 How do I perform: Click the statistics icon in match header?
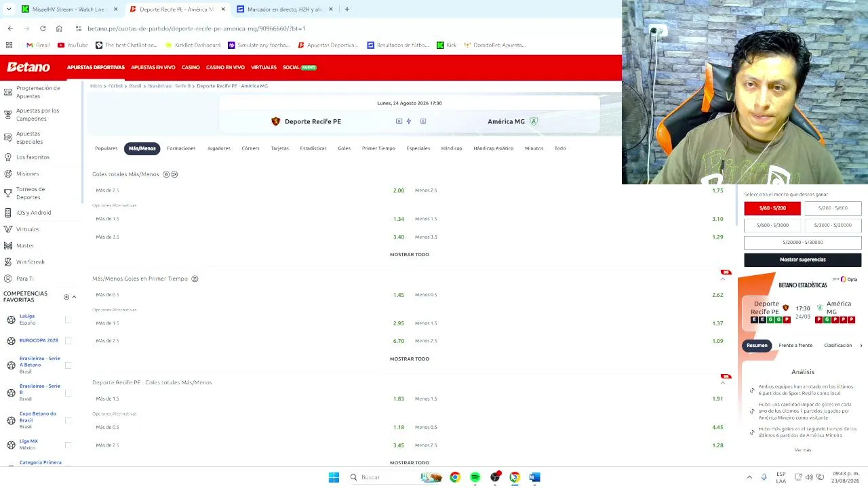pos(423,121)
